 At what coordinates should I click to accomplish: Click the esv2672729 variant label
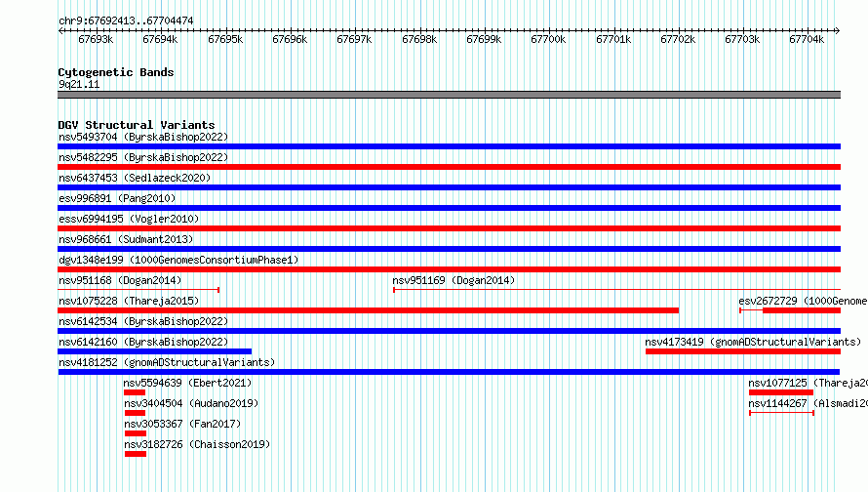803,301
